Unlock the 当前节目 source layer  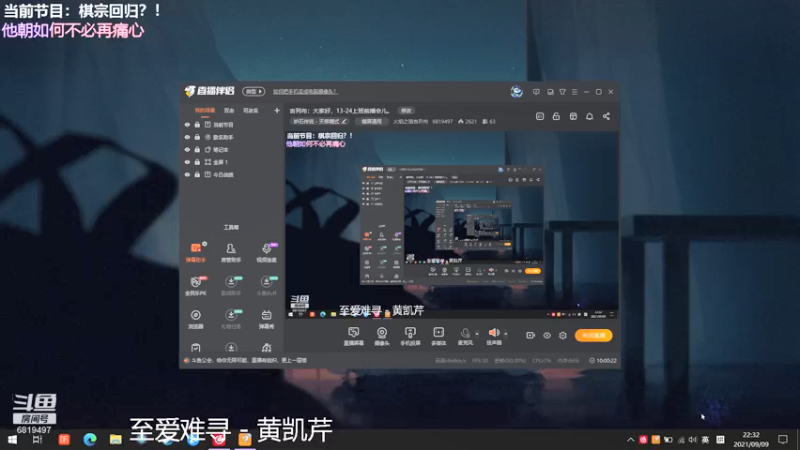coord(197,124)
